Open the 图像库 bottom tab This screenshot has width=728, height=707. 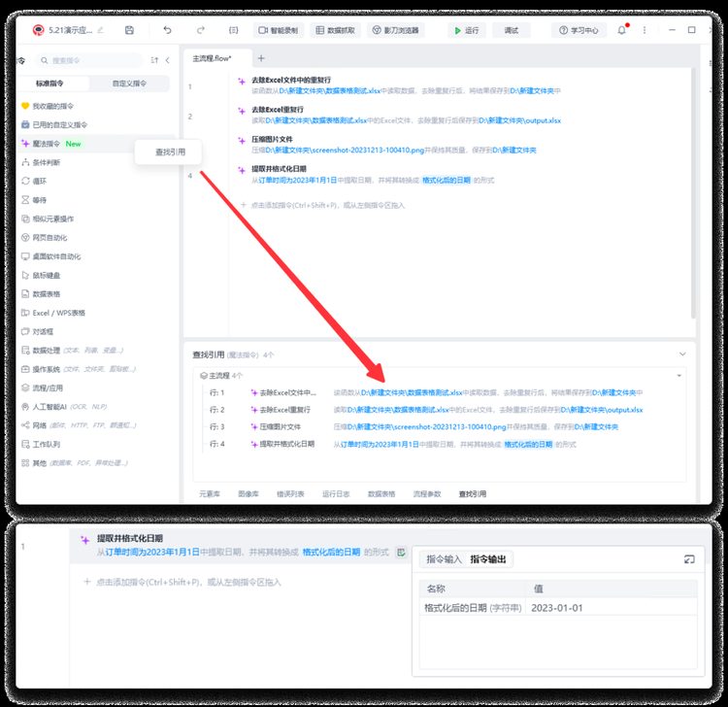pos(248,493)
